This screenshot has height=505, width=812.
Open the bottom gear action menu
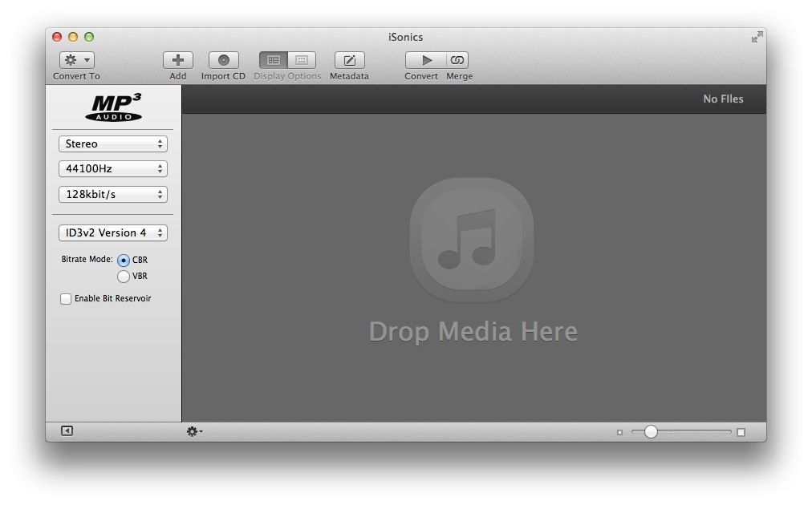(193, 431)
